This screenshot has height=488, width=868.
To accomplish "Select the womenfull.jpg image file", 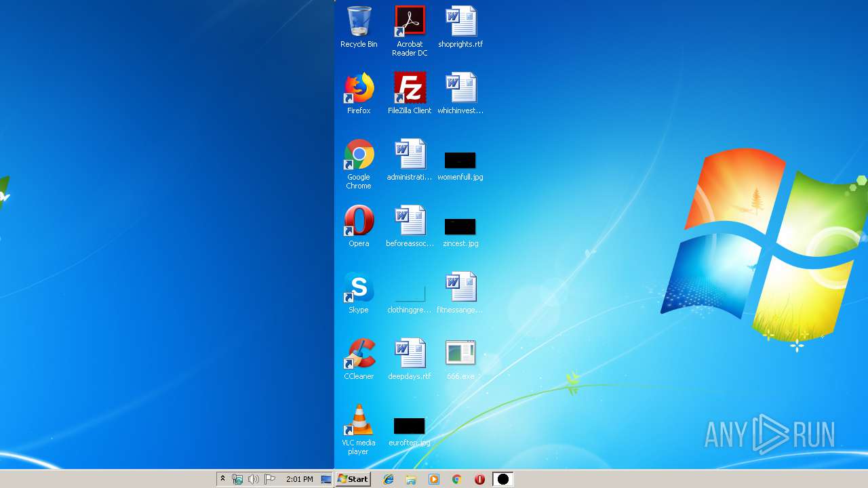I will [460, 165].
